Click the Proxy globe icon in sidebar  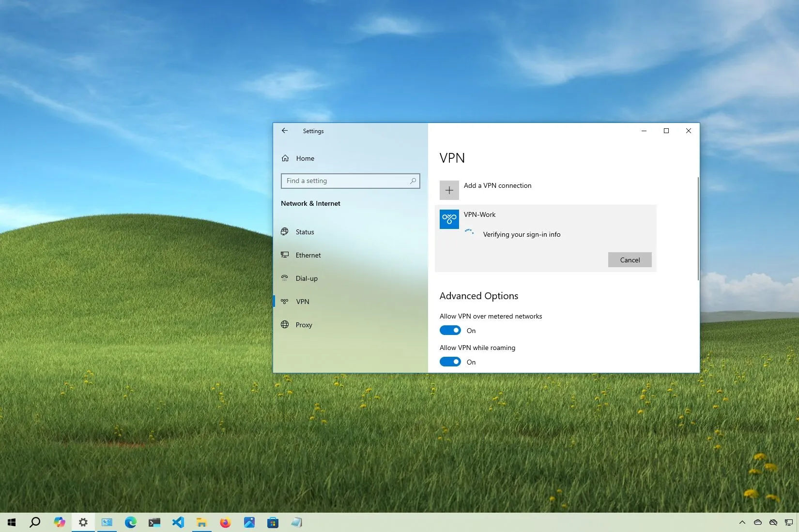click(x=285, y=324)
